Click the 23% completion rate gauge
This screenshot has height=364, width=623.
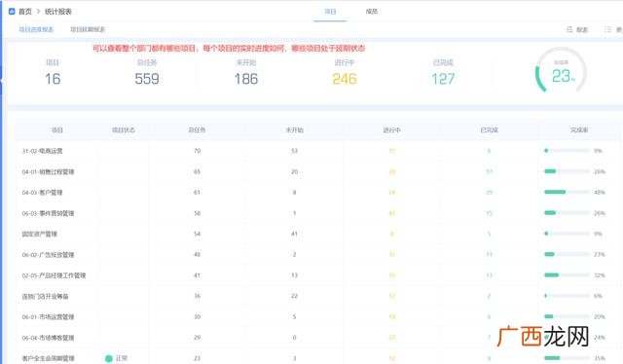tap(561, 71)
